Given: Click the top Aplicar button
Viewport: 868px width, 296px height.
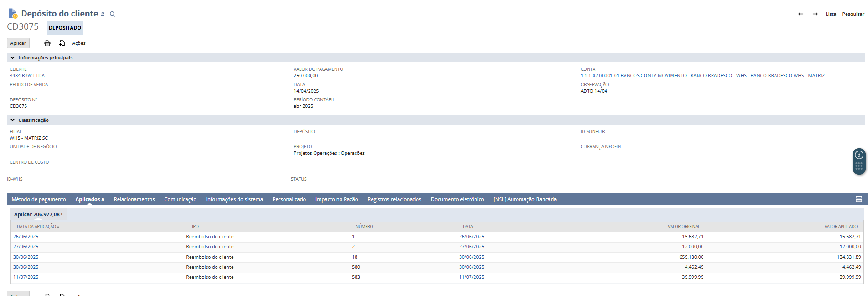Looking at the screenshot, I should coord(18,43).
